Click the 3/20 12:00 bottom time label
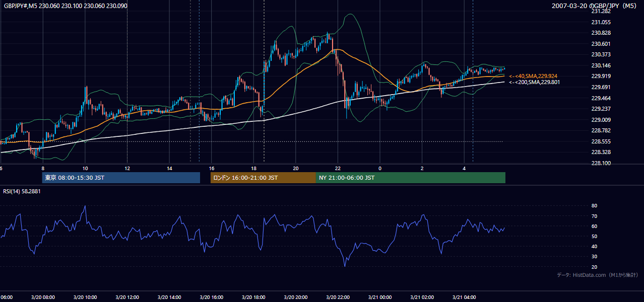 (x=127, y=297)
